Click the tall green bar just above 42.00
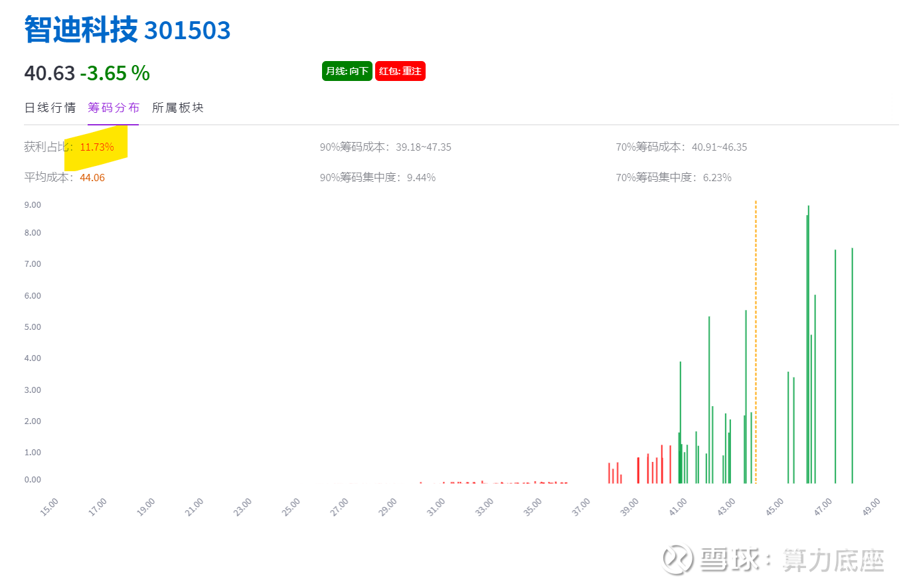Image resolution: width=911 pixels, height=588 pixels. [x=709, y=400]
